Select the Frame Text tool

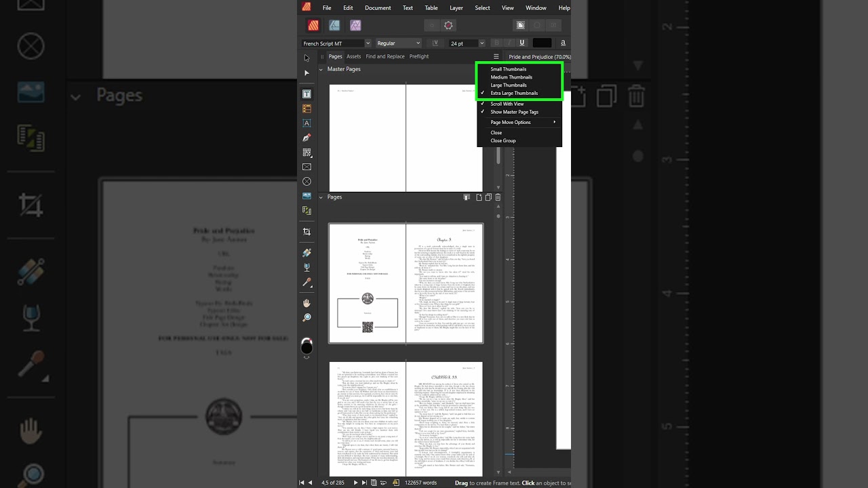click(307, 94)
